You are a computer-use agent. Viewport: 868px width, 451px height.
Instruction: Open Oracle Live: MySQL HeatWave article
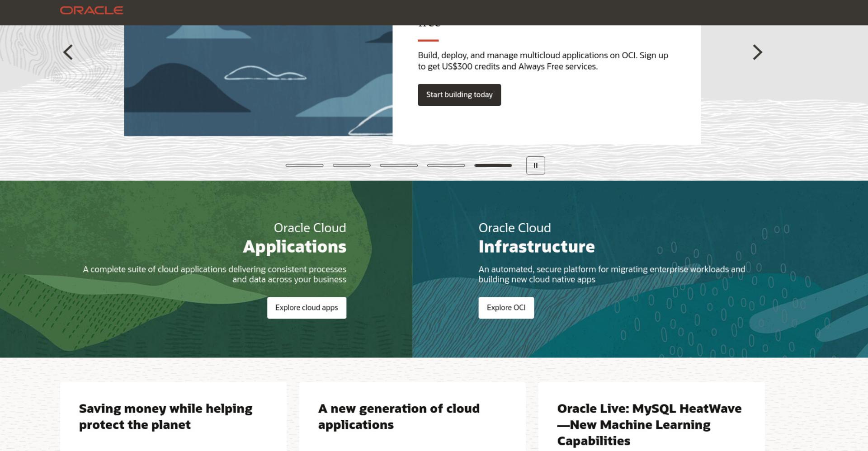pyautogui.click(x=649, y=424)
